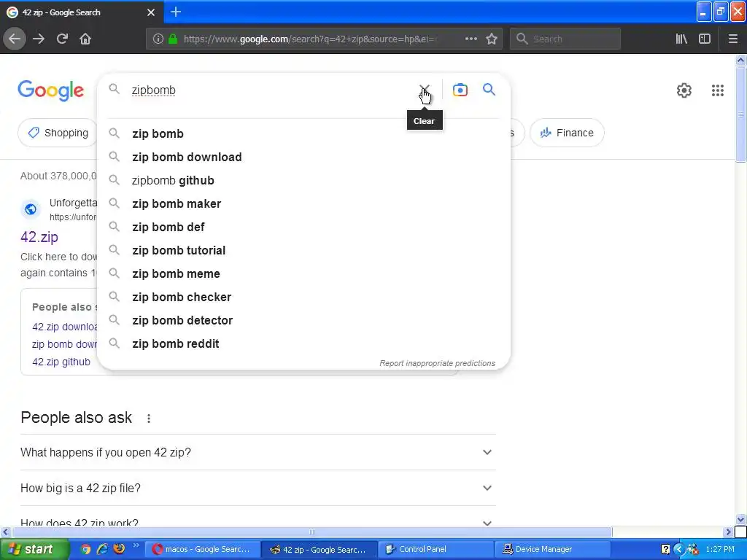The height and width of the screenshot is (560, 747).
Task: Open the Firefox home page icon
Action: point(85,39)
